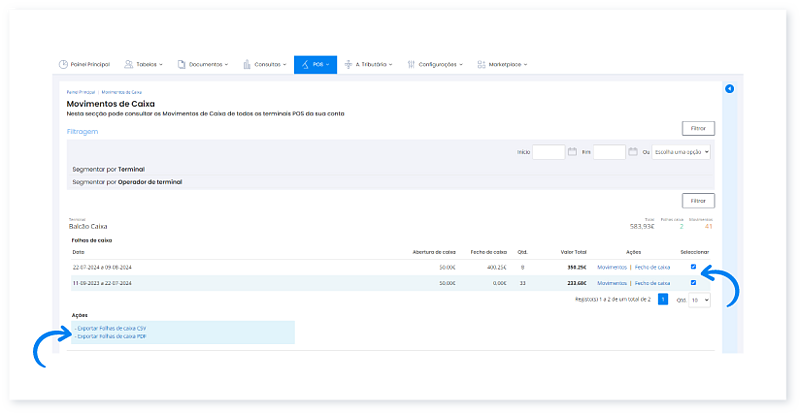Open the Início date calendar icon
This screenshot has height=413, width=800.
click(x=572, y=152)
